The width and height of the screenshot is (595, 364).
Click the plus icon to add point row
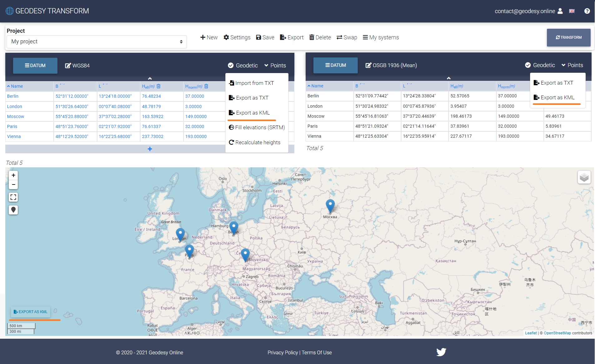point(150,149)
